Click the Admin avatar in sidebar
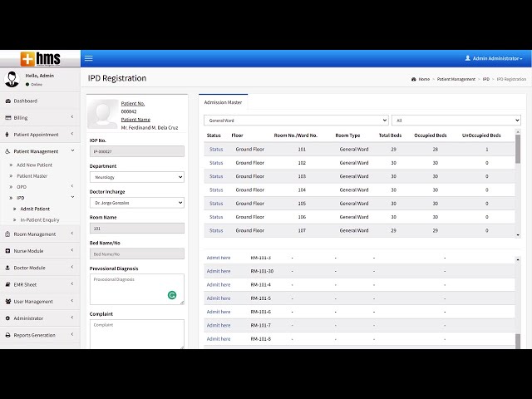Viewport: 532px width, 399px height. point(12,80)
